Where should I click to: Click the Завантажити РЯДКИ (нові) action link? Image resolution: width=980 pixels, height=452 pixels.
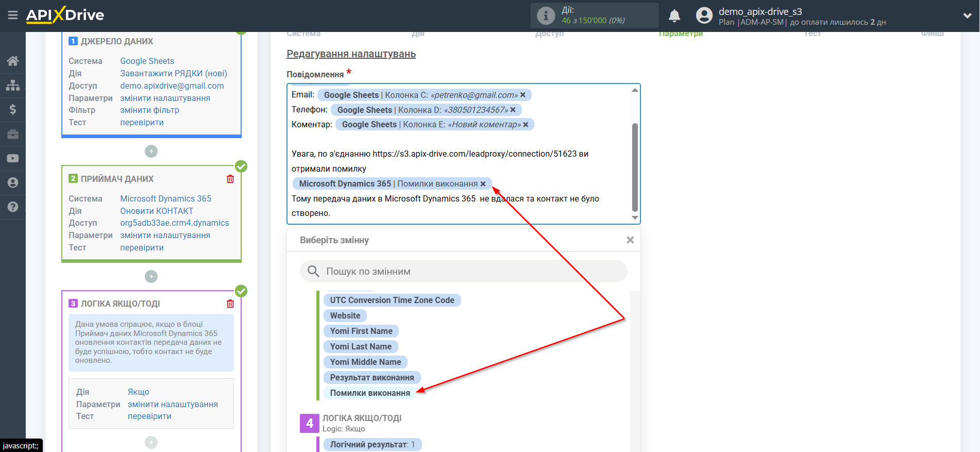coord(174,73)
